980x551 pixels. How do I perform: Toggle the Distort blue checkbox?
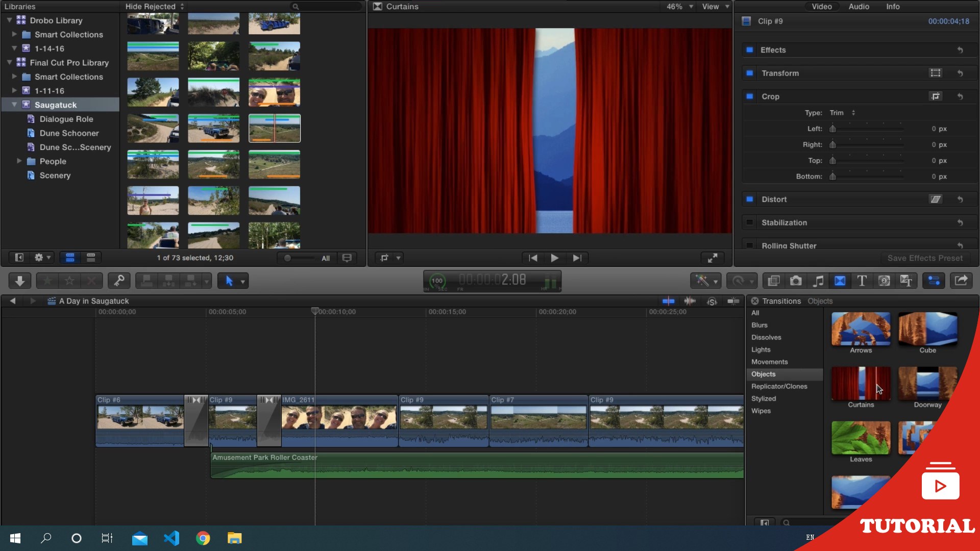(749, 199)
